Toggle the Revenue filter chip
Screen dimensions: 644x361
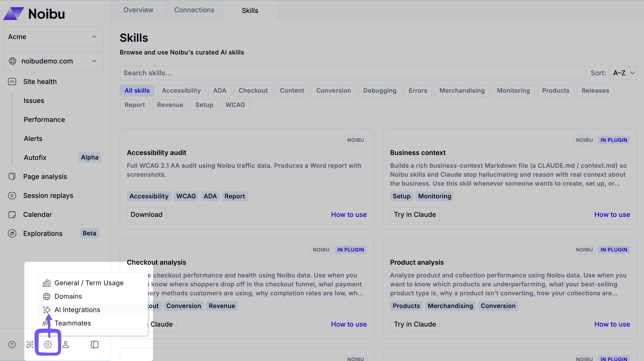point(170,105)
